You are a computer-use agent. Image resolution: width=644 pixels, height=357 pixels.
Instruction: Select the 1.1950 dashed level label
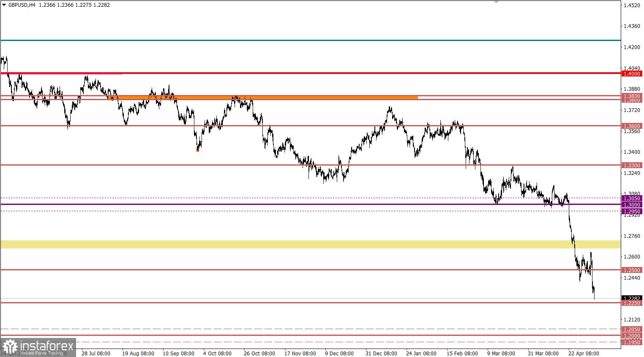(632, 342)
